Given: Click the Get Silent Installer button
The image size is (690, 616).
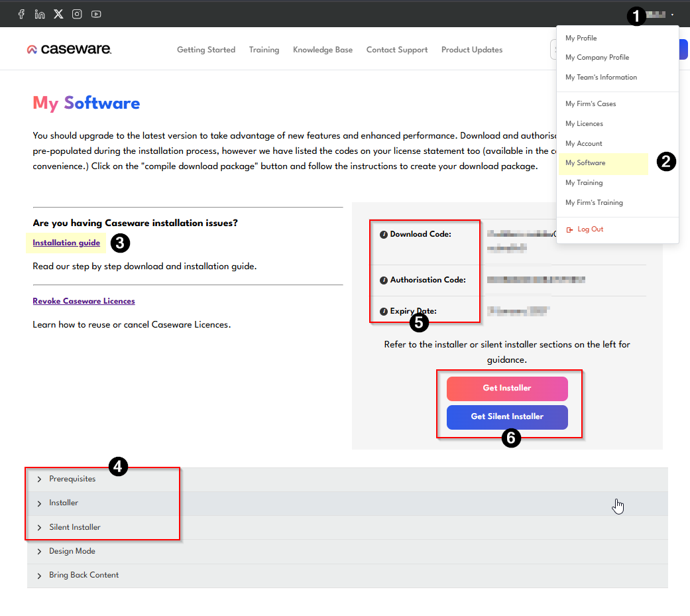Looking at the screenshot, I should [507, 417].
